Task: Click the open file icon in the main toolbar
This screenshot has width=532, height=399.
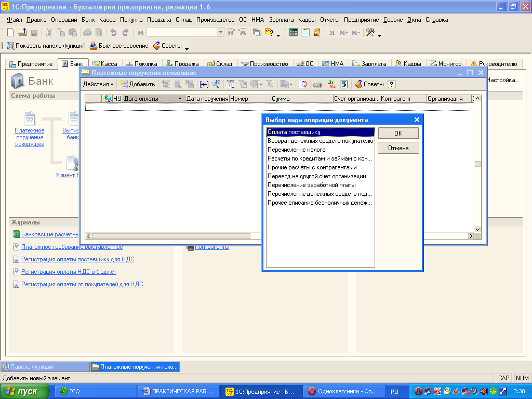Action: click(x=22, y=32)
